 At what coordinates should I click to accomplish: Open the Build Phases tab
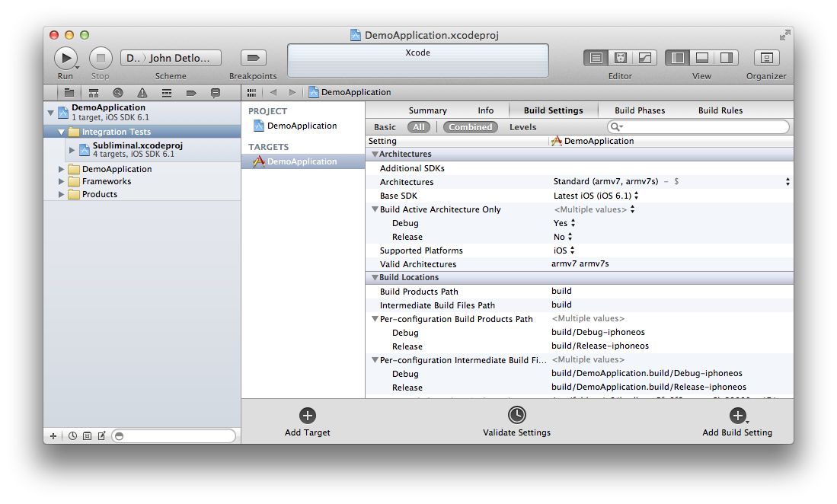tap(640, 110)
